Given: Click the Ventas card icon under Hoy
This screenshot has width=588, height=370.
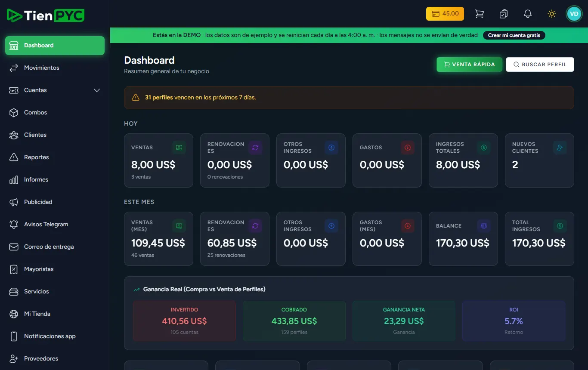Looking at the screenshot, I should [x=179, y=148].
